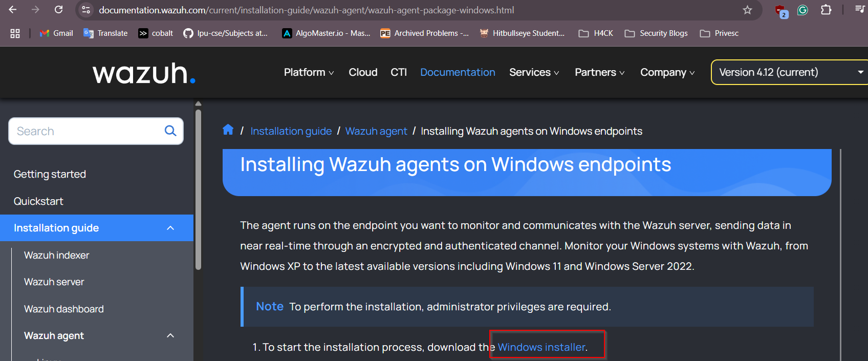Click the home icon in breadcrumb
The image size is (868, 361).
pyautogui.click(x=228, y=130)
